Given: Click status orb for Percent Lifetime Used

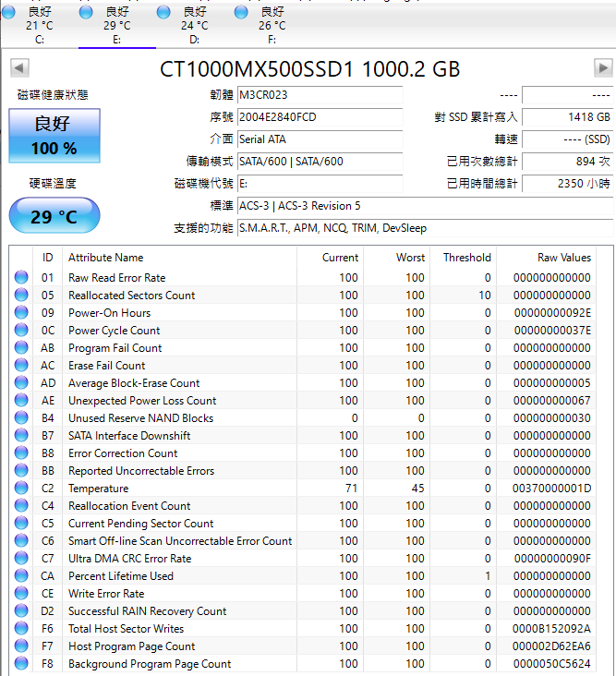Looking at the screenshot, I should (x=21, y=575).
